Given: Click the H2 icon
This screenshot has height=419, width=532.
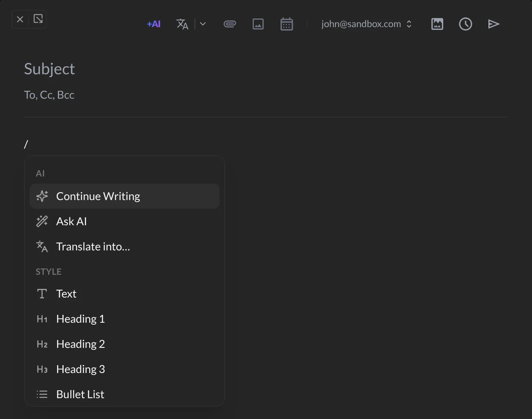Looking at the screenshot, I should coord(42,344).
